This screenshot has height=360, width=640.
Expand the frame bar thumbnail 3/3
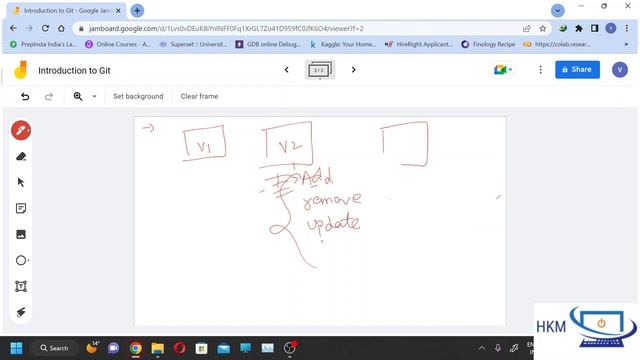click(320, 70)
